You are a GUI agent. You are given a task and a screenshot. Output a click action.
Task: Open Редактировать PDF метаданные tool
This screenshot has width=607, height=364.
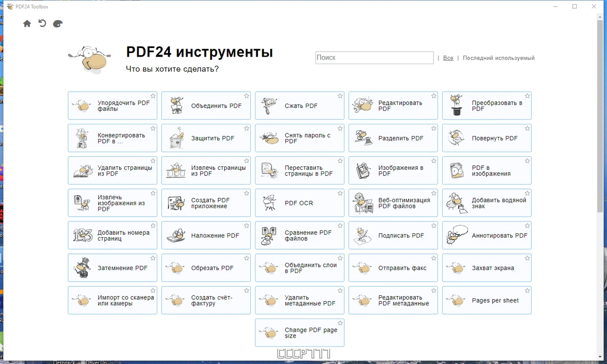point(393,300)
